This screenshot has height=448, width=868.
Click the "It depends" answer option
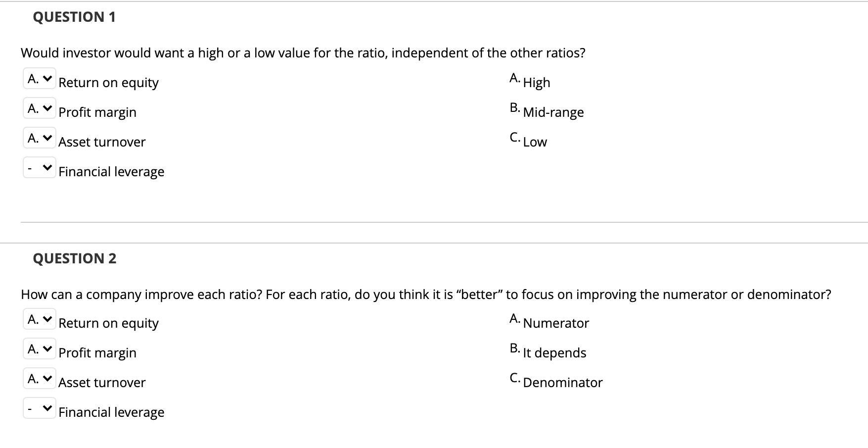554,353
